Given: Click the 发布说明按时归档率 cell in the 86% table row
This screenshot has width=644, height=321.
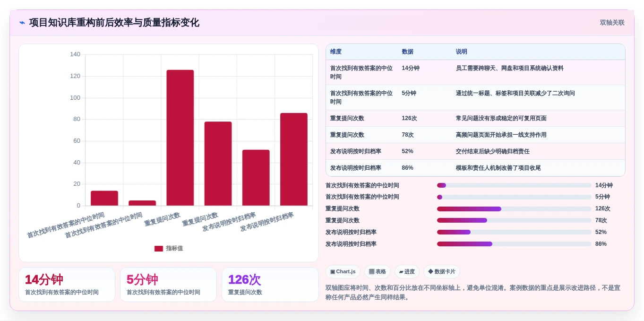Looking at the screenshot, I should coord(356,168).
